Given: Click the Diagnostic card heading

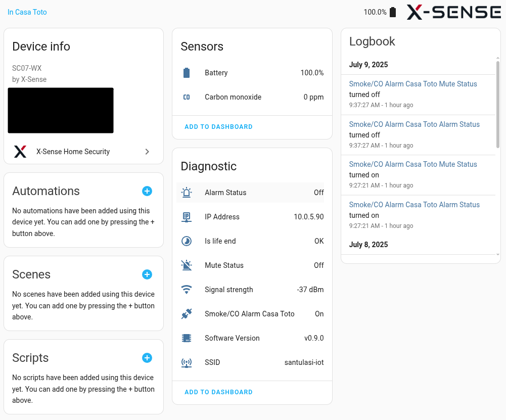Looking at the screenshot, I should coord(208,166).
